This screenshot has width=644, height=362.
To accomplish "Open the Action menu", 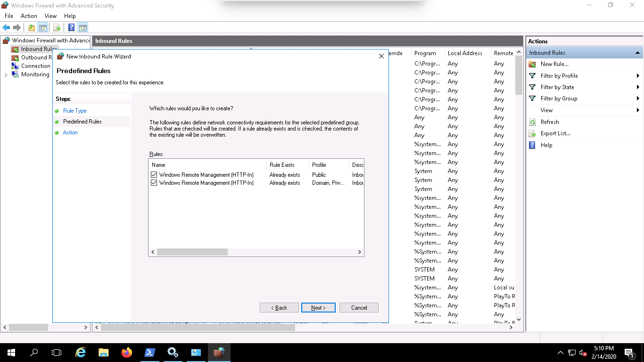I will point(29,16).
